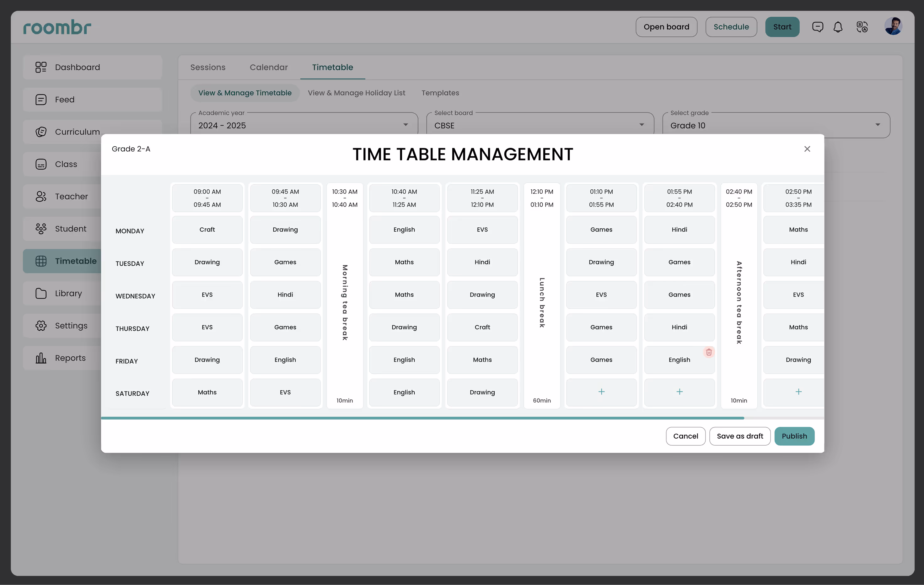Screen dimensions: 924x585
Task: Delete Friday English period with trash icon
Action: pyautogui.click(x=708, y=352)
